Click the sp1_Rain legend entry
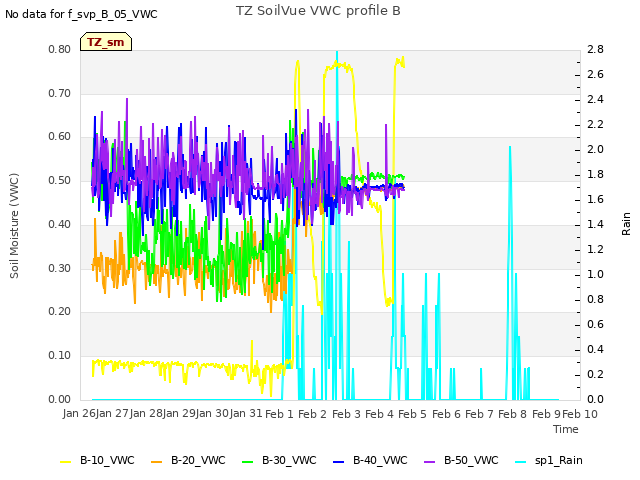Viewport: 640px width, 480px height. click(x=549, y=460)
